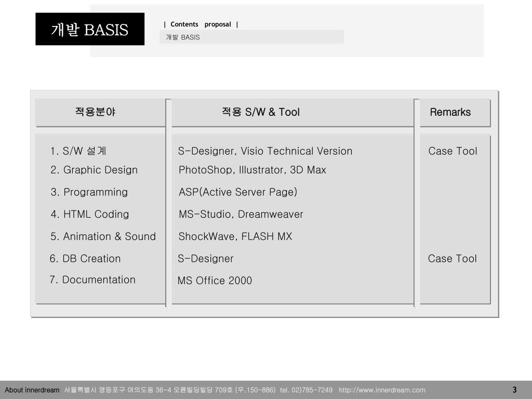Click the 개발 BASIS title box

(90, 29)
